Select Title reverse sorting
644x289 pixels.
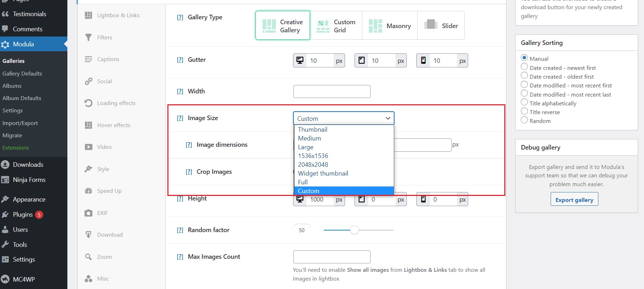524,111
